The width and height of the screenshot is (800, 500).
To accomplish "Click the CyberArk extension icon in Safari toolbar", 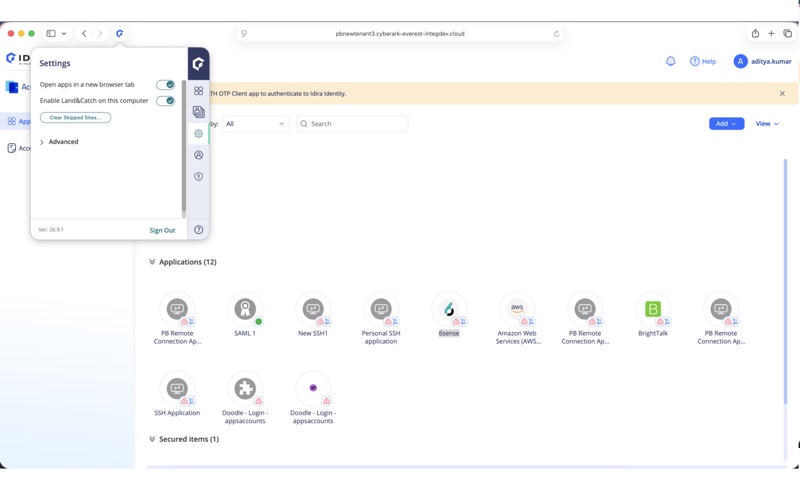I will click(x=119, y=33).
